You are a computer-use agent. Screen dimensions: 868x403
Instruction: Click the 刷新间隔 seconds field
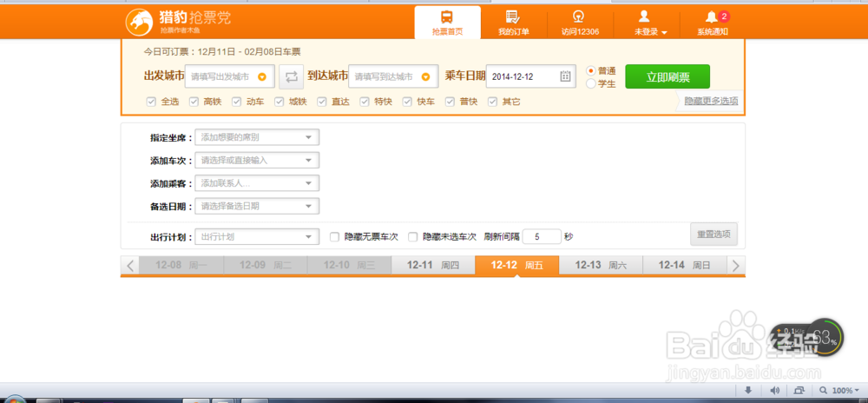[x=542, y=237]
